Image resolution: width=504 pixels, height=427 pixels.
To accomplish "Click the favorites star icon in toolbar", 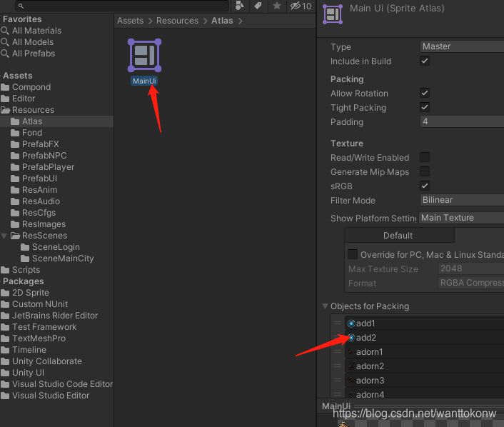I will point(277,6).
